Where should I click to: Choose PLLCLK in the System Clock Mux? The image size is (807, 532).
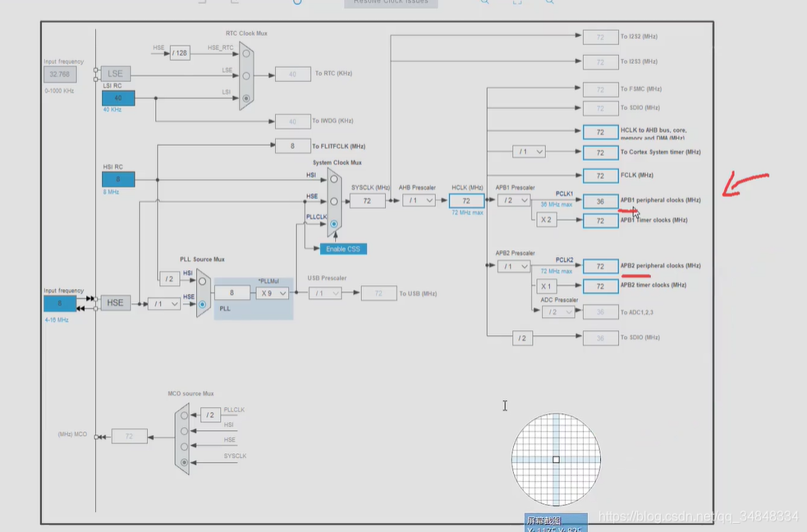[334, 224]
